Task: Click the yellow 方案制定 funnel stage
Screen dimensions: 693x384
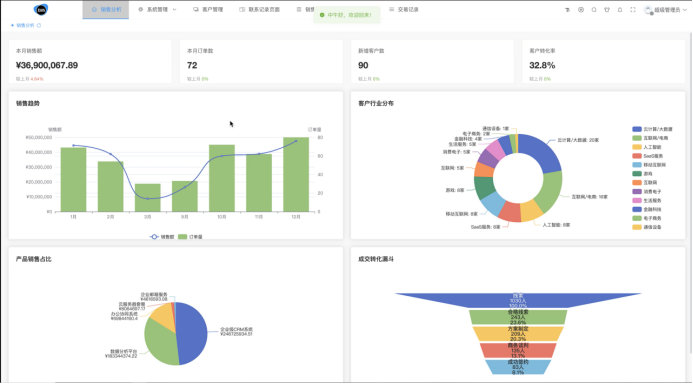Action: pyautogui.click(x=518, y=334)
